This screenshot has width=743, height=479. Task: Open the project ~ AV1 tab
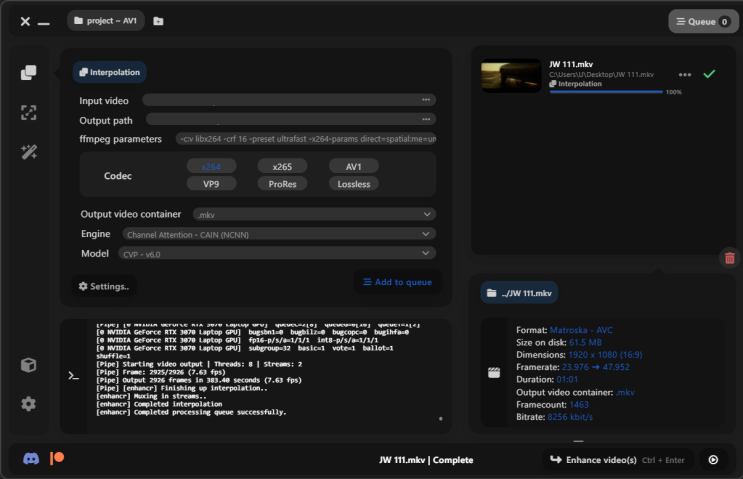(106, 21)
